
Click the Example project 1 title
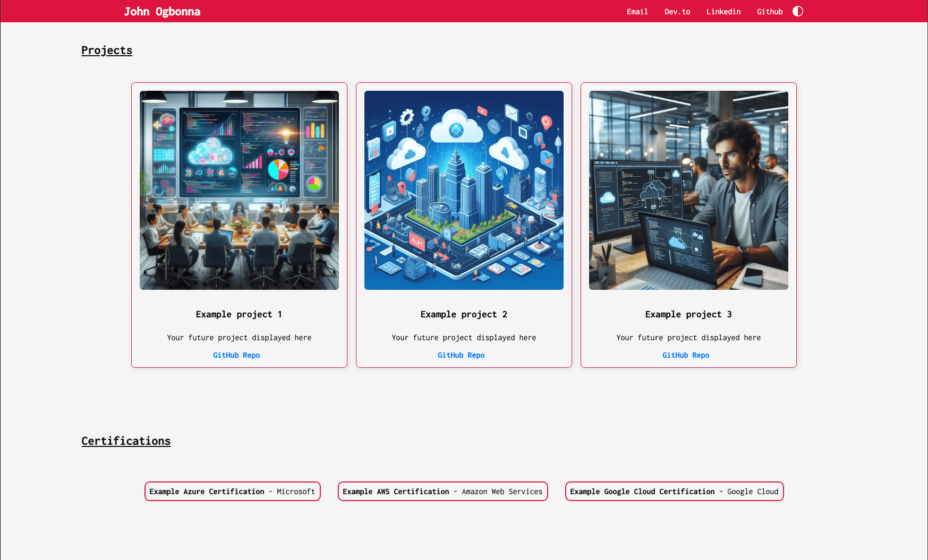click(x=239, y=314)
